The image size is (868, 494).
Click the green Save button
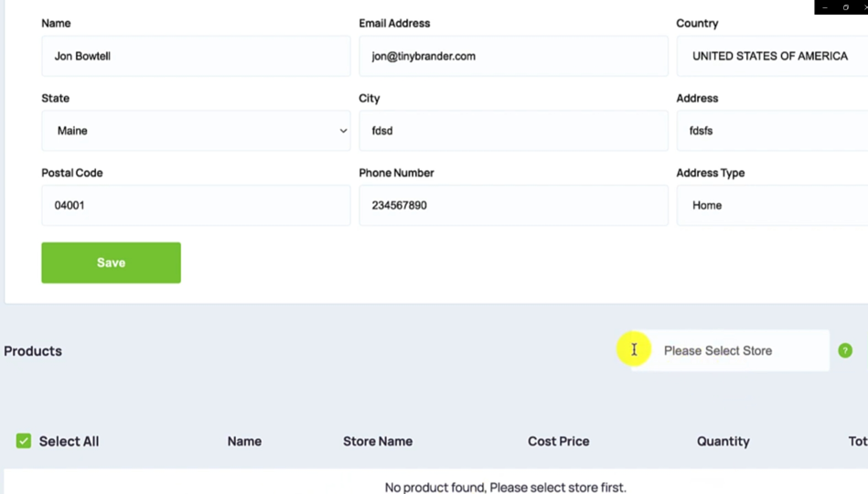tap(111, 263)
